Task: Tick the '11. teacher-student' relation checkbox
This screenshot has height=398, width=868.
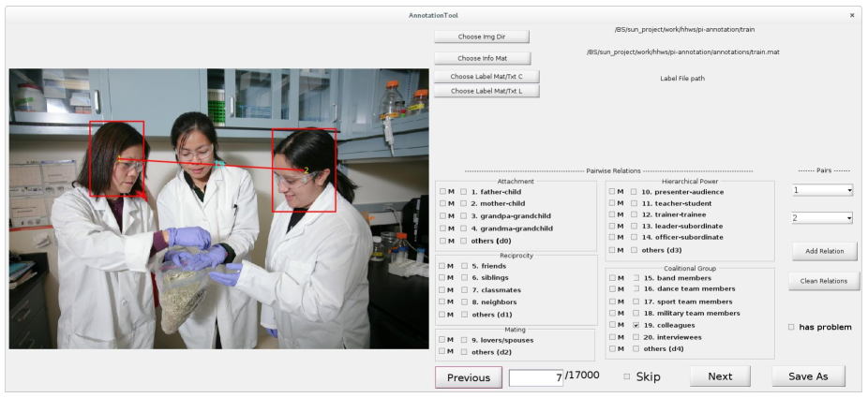Action: click(x=634, y=203)
